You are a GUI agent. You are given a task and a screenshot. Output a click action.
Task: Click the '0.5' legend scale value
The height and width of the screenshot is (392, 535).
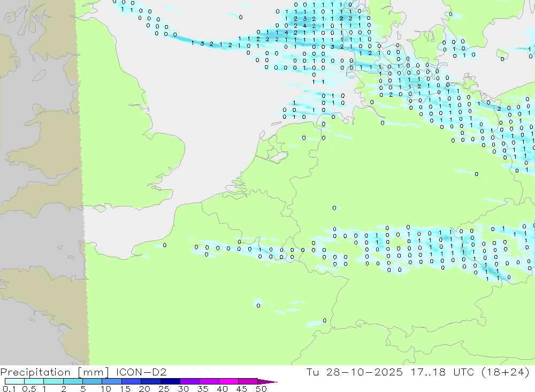(x=29, y=389)
